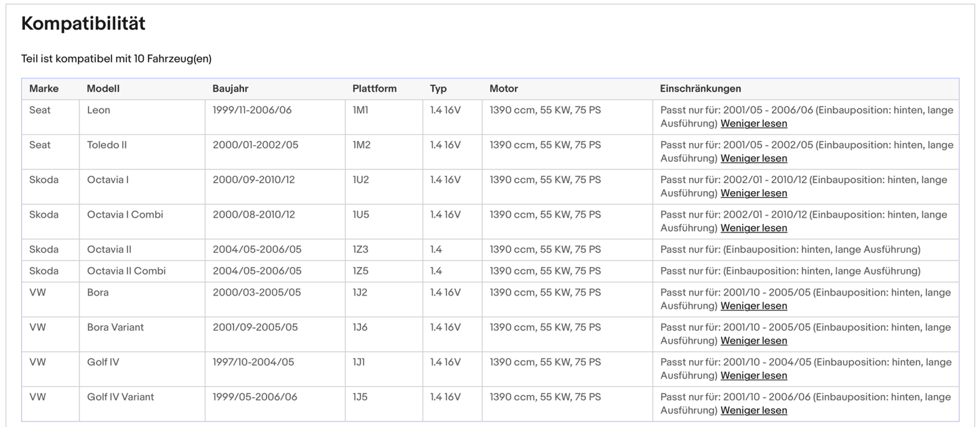Collapse restrictions text for Seat Leon row
The height and width of the screenshot is (427, 980).
[x=753, y=123]
